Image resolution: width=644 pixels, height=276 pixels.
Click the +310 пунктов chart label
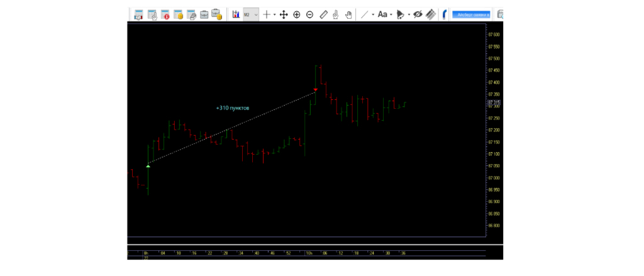[x=233, y=108]
